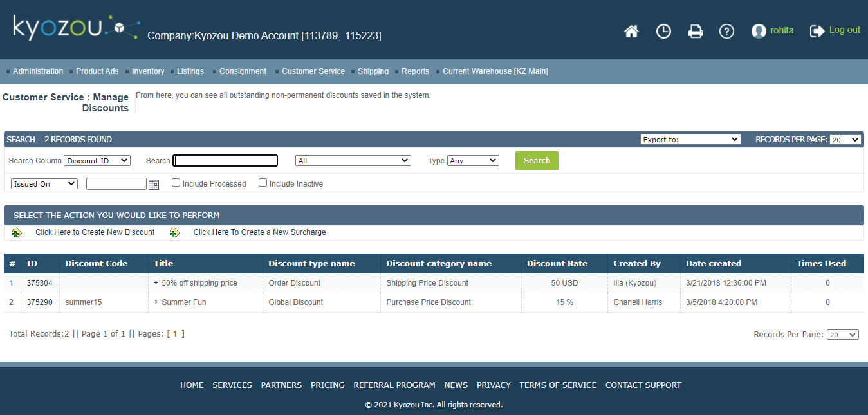Open the Listings menu
Viewport: 868px width, 415px height.
pyautogui.click(x=190, y=71)
